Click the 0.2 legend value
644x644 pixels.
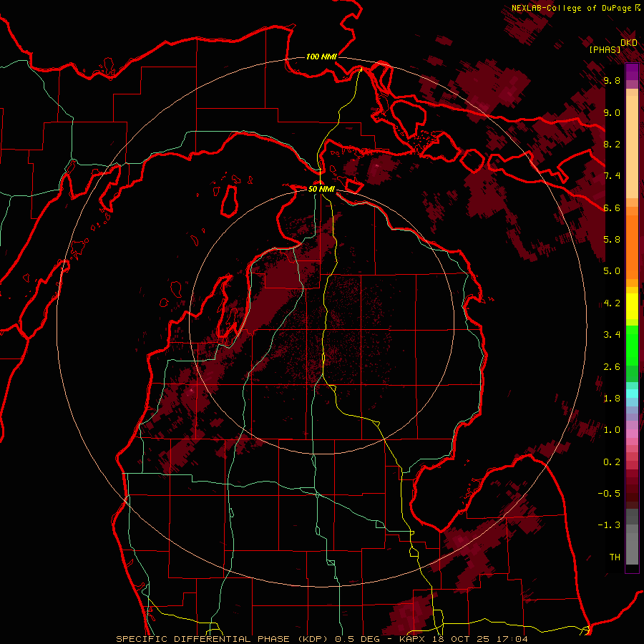(x=612, y=462)
